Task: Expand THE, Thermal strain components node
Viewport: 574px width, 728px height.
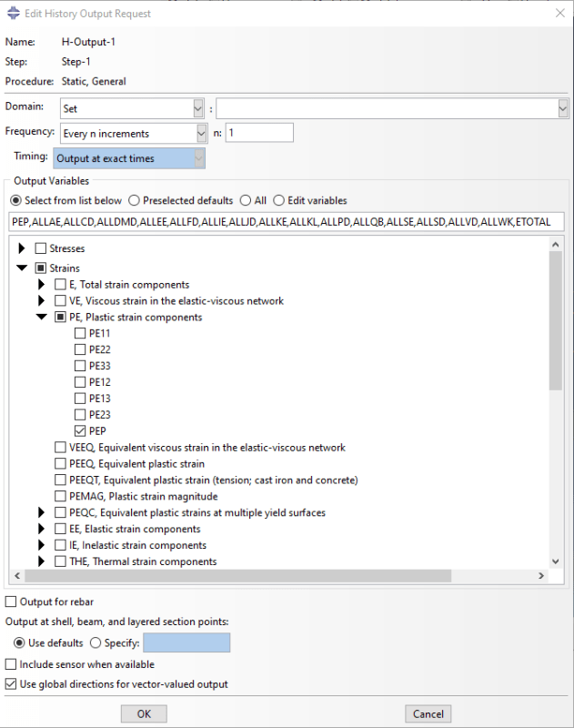Action: pyautogui.click(x=41, y=561)
